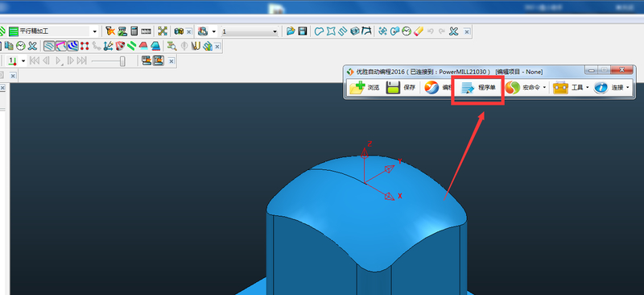Toggle the blue curved lines display button

click(73, 46)
